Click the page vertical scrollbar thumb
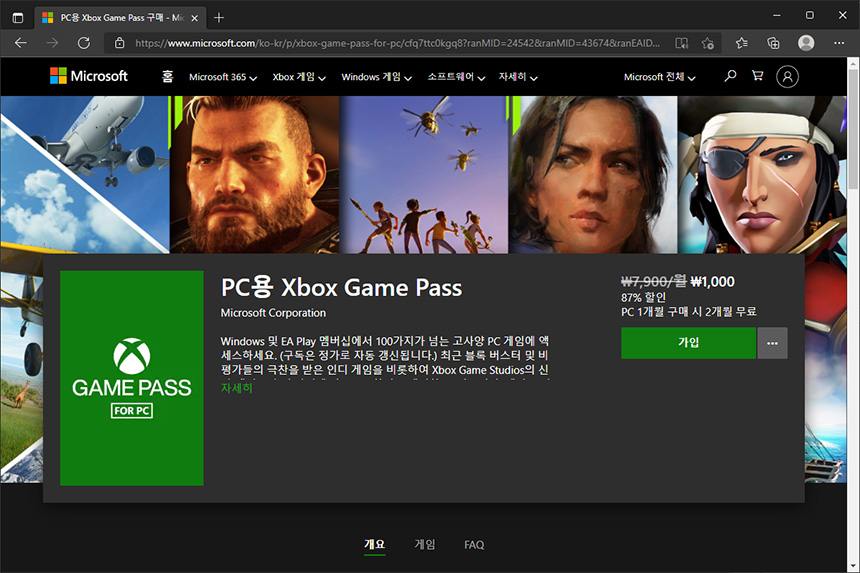 pos(853,129)
